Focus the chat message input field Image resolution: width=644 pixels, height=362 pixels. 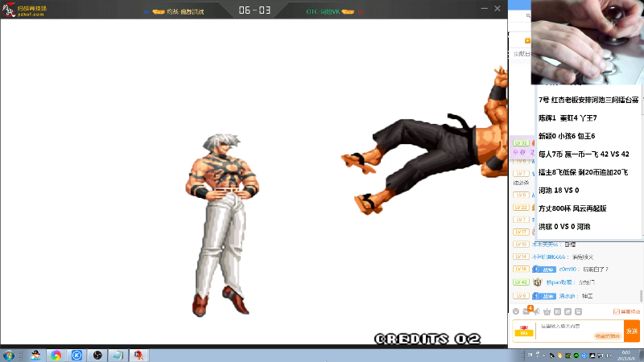click(580, 331)
